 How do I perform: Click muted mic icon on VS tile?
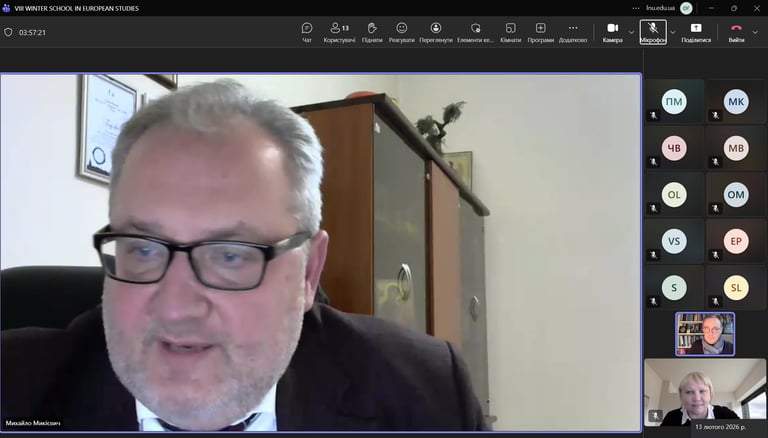coord(653,255)
